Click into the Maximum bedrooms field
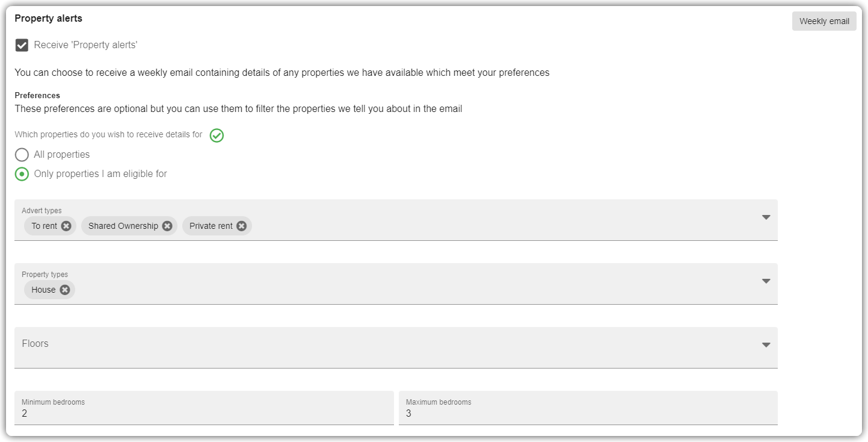 point(588,408)
